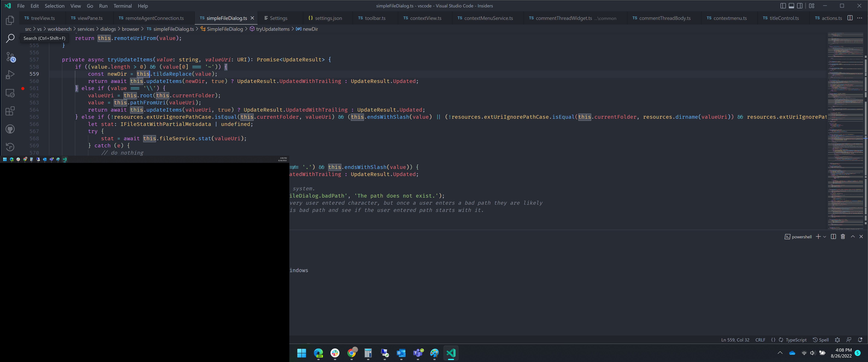This screenshot has height=362, width=868.
Task: Open the tryUpdateItems breadcrumb dropdown
Action: [269, 29]
